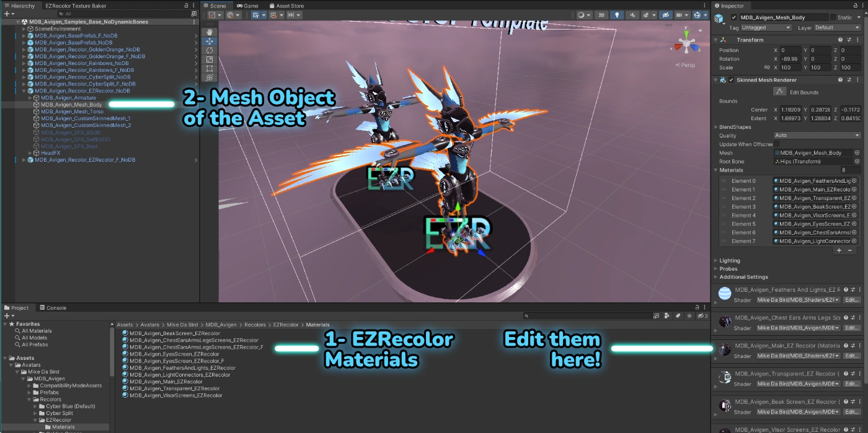868x433 pixels.
Task: Open the Transform component's more options menu
Action: 858,40
